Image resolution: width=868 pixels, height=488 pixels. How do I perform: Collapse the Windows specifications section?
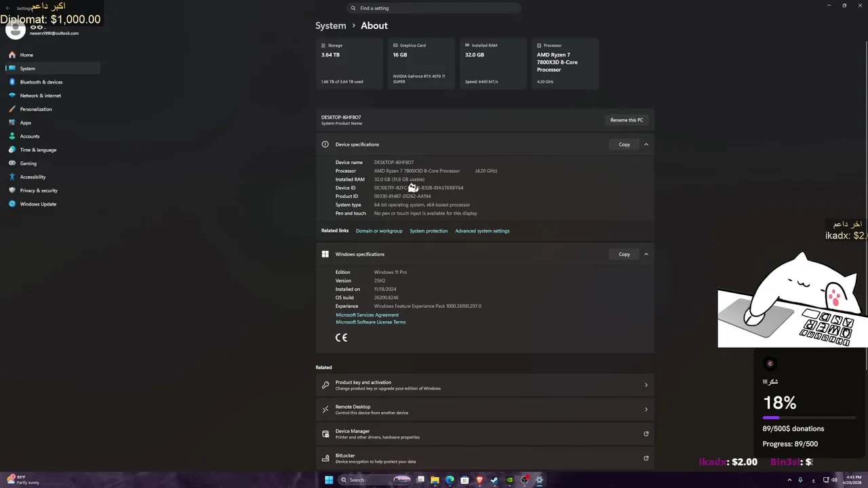click(646, 254)
